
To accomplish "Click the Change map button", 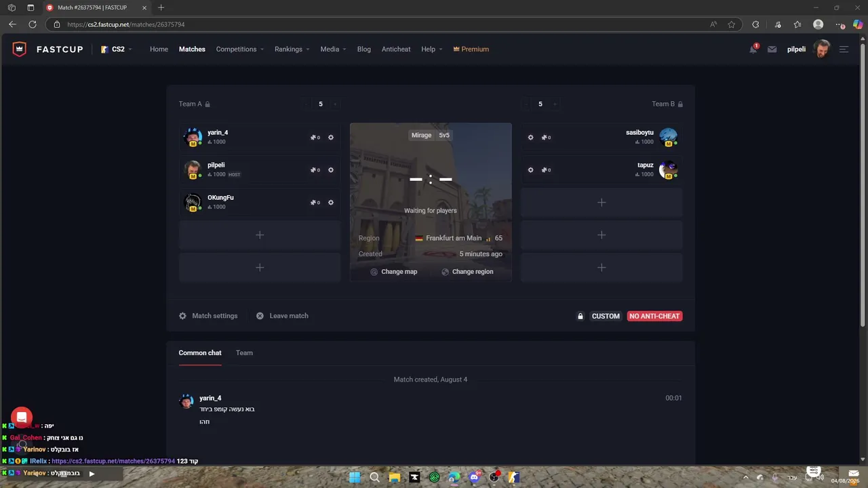I will [x=393, y=272].
